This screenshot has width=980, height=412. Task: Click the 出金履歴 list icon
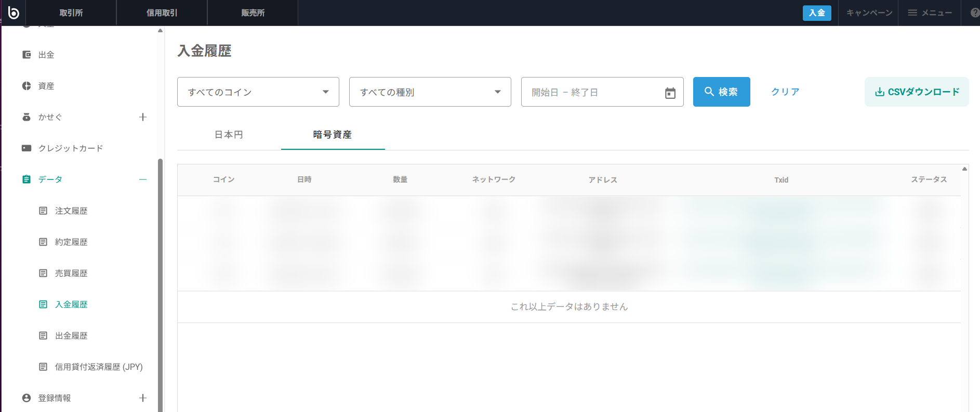click(x=43, y=336)
